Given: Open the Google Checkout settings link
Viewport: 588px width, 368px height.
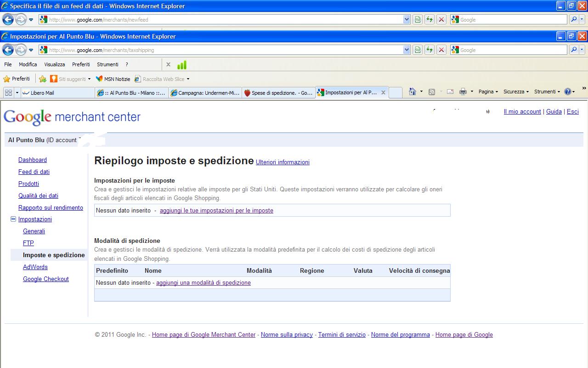Looking at the screenshot, I should coord(46,279).
